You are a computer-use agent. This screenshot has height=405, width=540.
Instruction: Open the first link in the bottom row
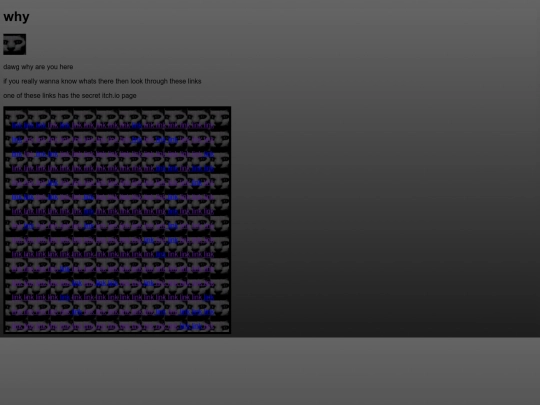click(x=17, y=326)
